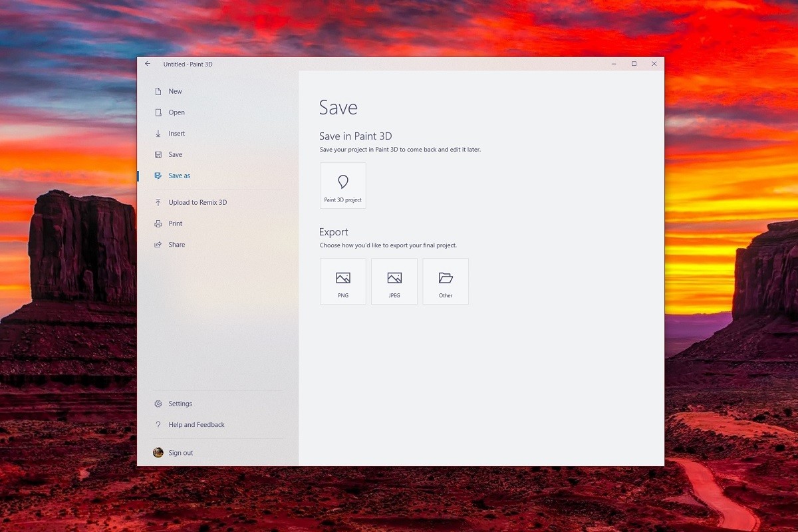Select the Save as icon
Viewport: 798px width, 532px height.
coord(158,175)
